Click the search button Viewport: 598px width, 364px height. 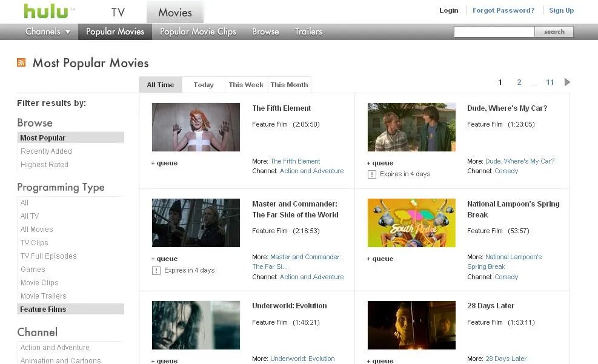[x=554, y=31]
